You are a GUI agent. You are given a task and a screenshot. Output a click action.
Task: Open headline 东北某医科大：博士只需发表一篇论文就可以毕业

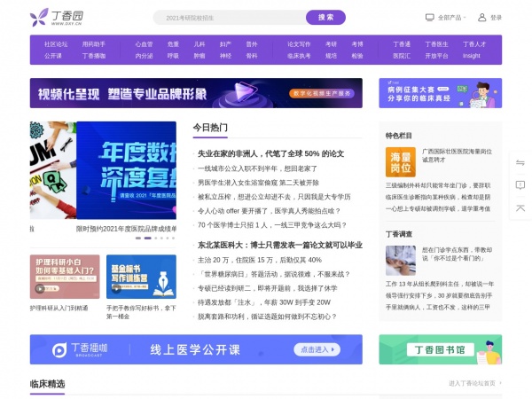(x=280, y=246)
